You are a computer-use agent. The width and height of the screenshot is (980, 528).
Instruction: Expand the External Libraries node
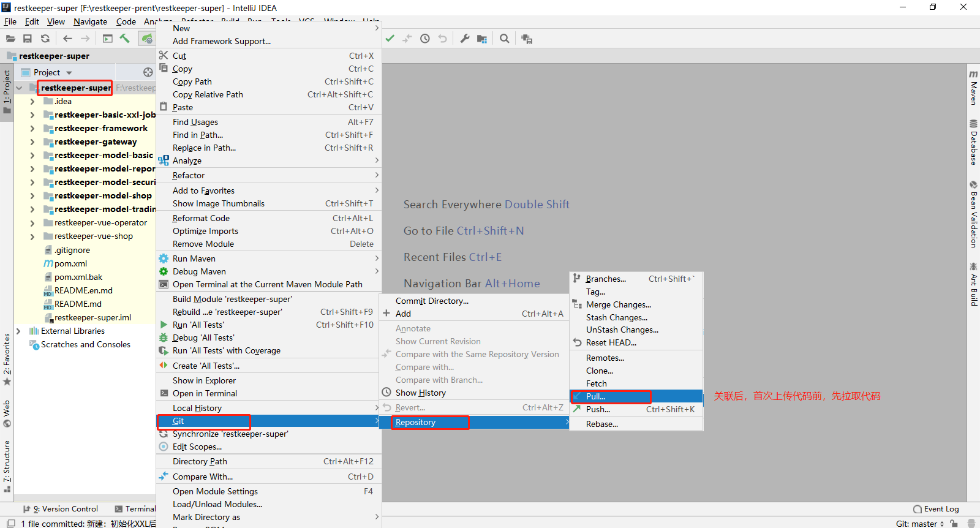click(x=18, y=331)
